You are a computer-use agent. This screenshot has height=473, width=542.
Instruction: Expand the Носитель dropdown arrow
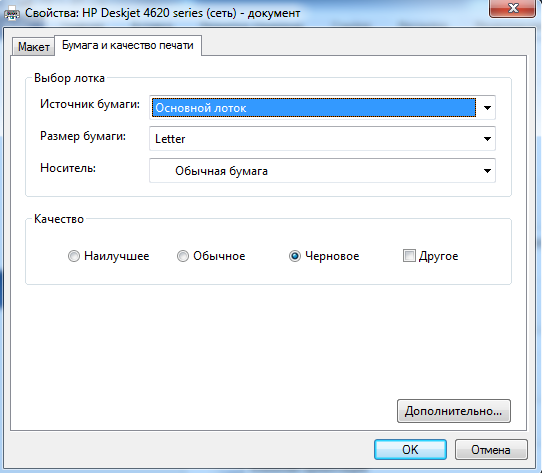(487, 171)
